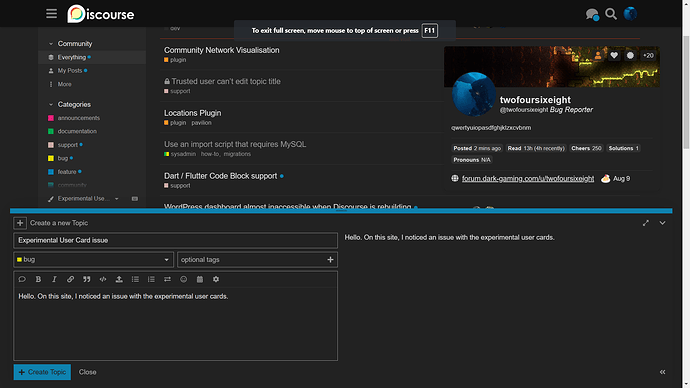Open the Experimental Use... theme dropdown

[x=84, y=199]
